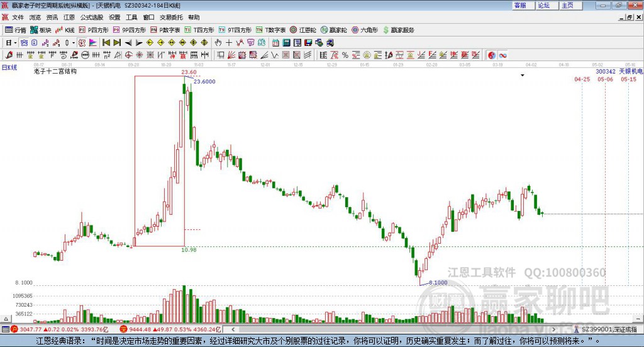This screenshot has height=347, width=644.
Task: Open the 文件 menu
Action: (18, 17)
